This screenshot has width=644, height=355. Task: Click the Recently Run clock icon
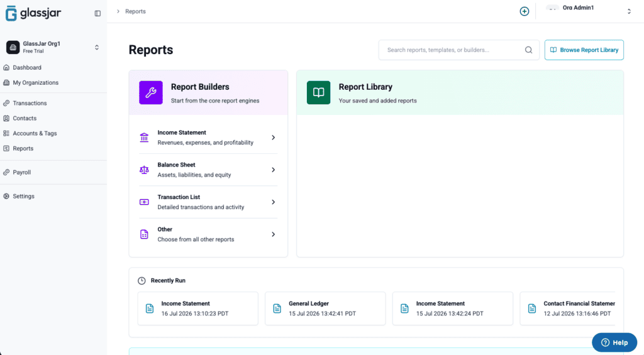[142, 281]
